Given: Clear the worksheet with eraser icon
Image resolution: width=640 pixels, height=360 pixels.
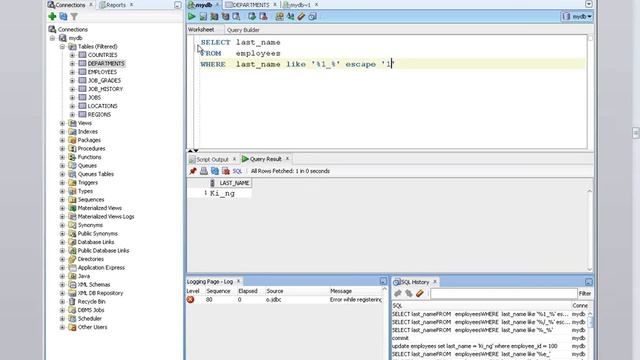Looking at the screenshot, I should 301,16.
